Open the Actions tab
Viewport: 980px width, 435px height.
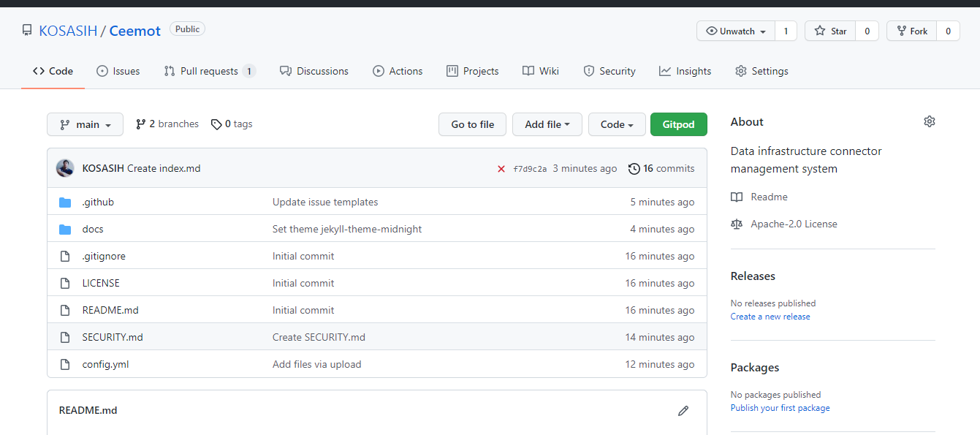click(398, 71)
